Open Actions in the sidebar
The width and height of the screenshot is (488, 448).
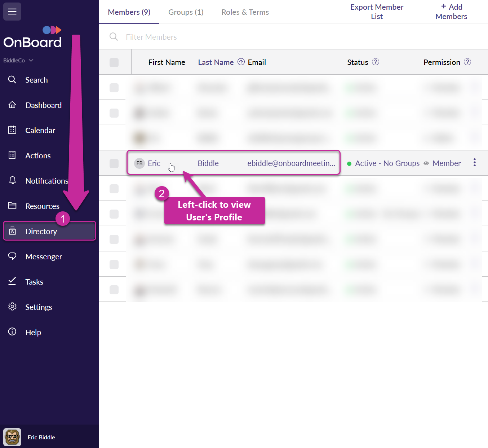tap(38, 155)
